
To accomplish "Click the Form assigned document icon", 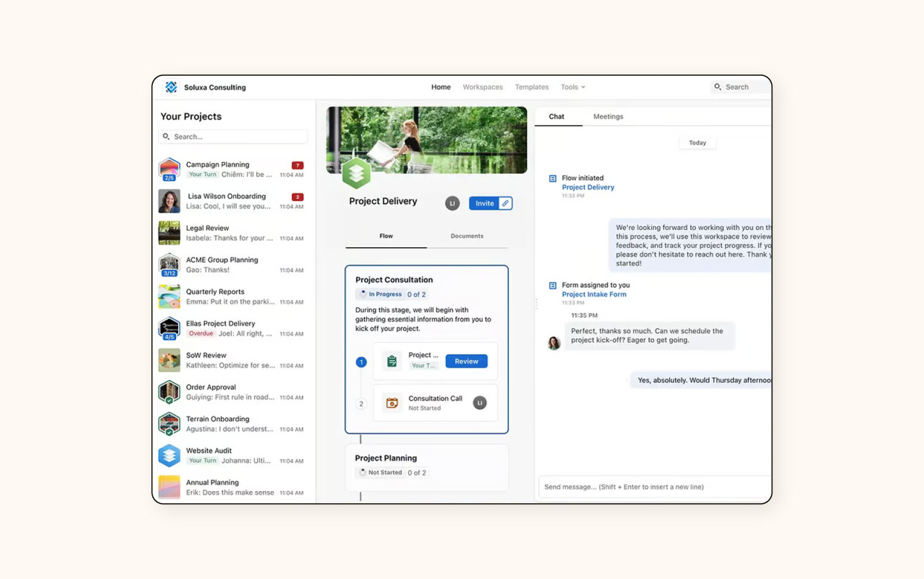I will (x=552, y=285).
